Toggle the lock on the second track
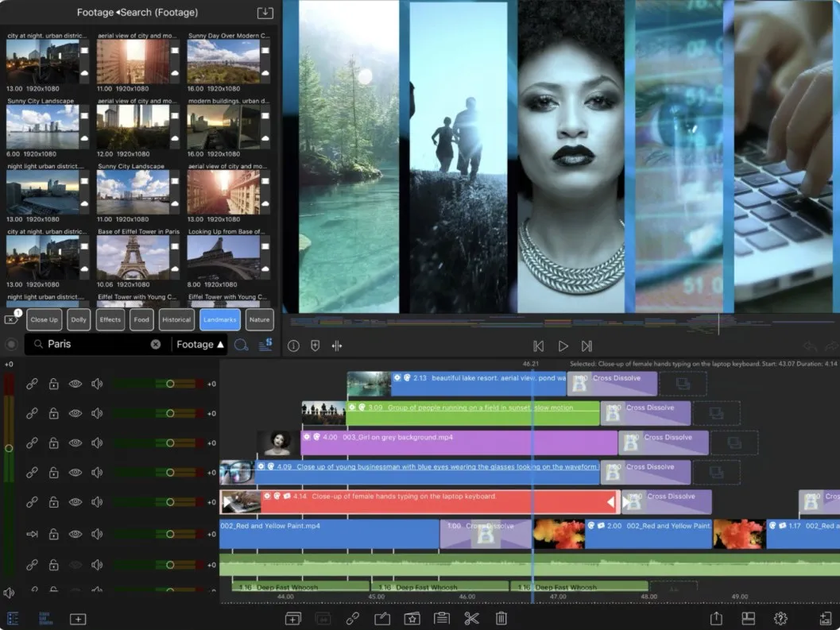The height and width of the screenshot is (630, 840). [53, 413]
